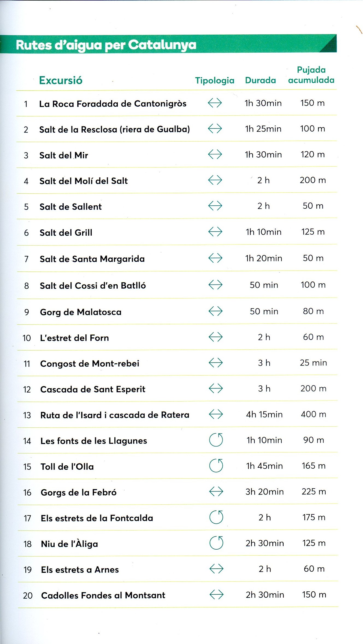
Task: Click the 4h 15min duration value
Action: [x=264, y=415]
